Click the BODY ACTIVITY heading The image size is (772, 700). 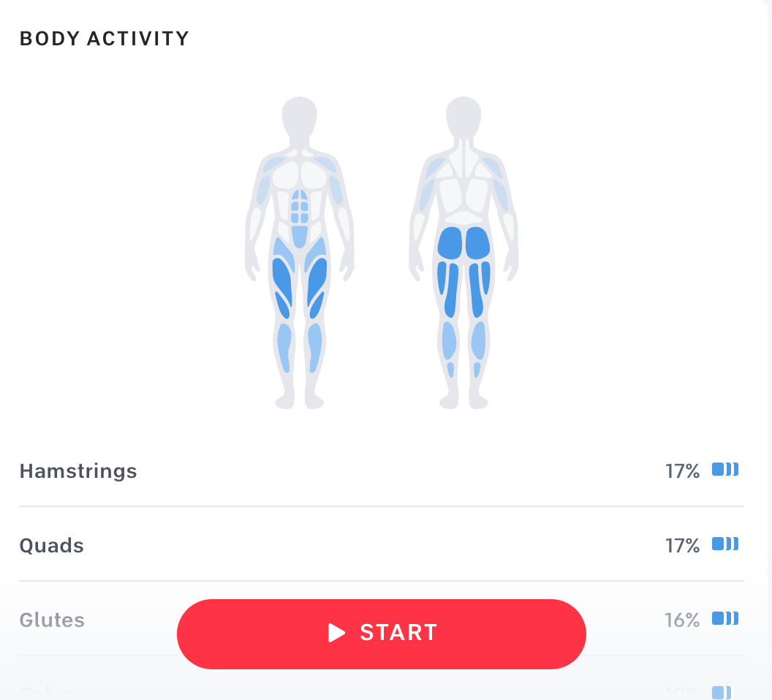[x=104, y=39]
